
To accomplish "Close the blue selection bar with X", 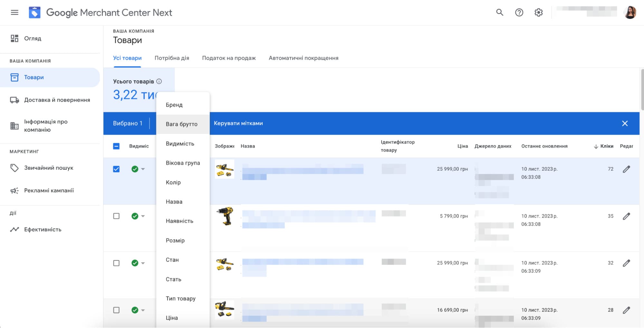I will tap(625, 124).
